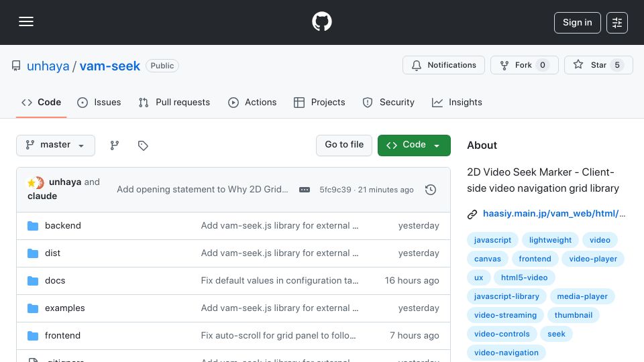Screen dimensions: 644x362
Task: View tags via the tag icon
Action: [143, 145]
